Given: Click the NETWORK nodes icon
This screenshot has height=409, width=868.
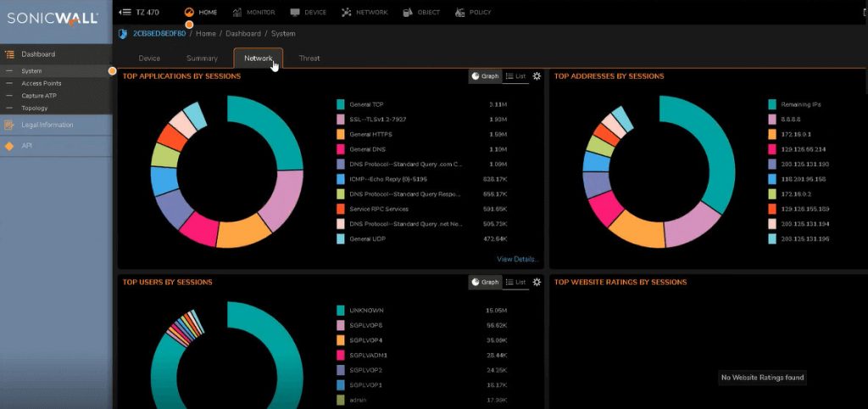Looking at the screenshot, I should pyautogui.click(x=347, y=12).
